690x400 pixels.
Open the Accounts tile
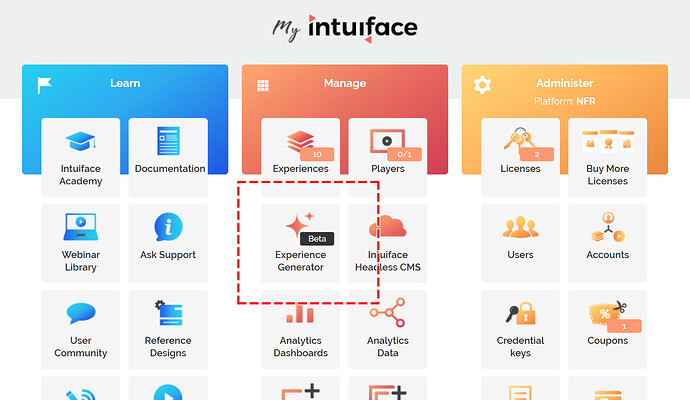pos(607,242)
